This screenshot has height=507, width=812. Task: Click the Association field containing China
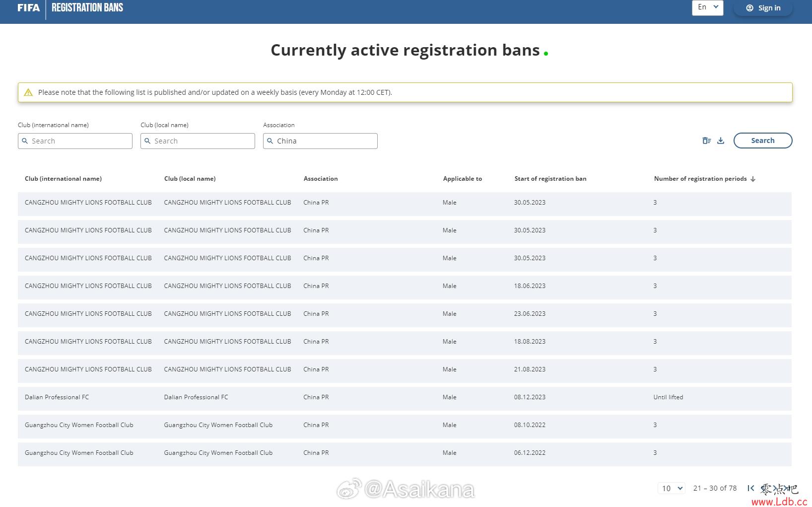pyautogui.click(x=320, y=141)
